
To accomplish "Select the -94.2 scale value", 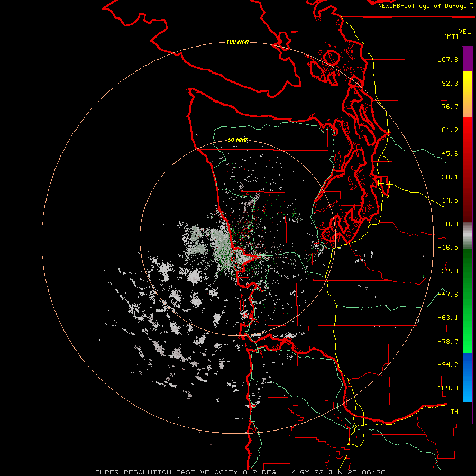I will pos(448,364).
